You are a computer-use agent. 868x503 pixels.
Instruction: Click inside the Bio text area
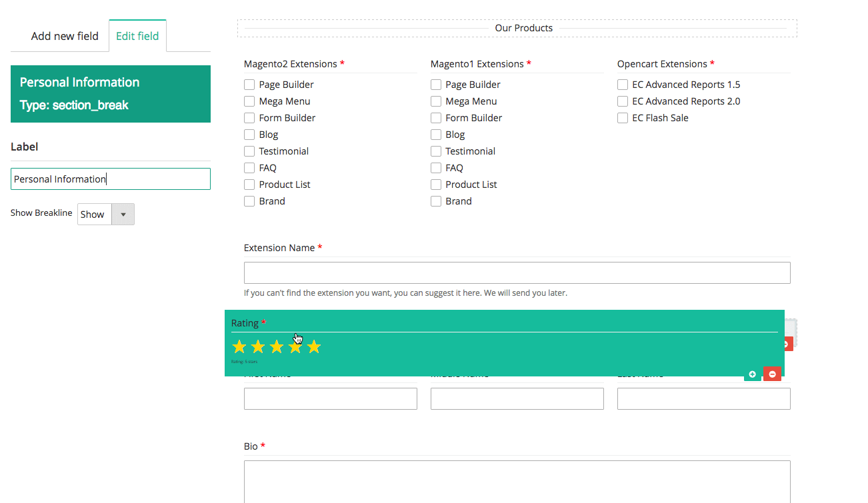coord(517,482)
